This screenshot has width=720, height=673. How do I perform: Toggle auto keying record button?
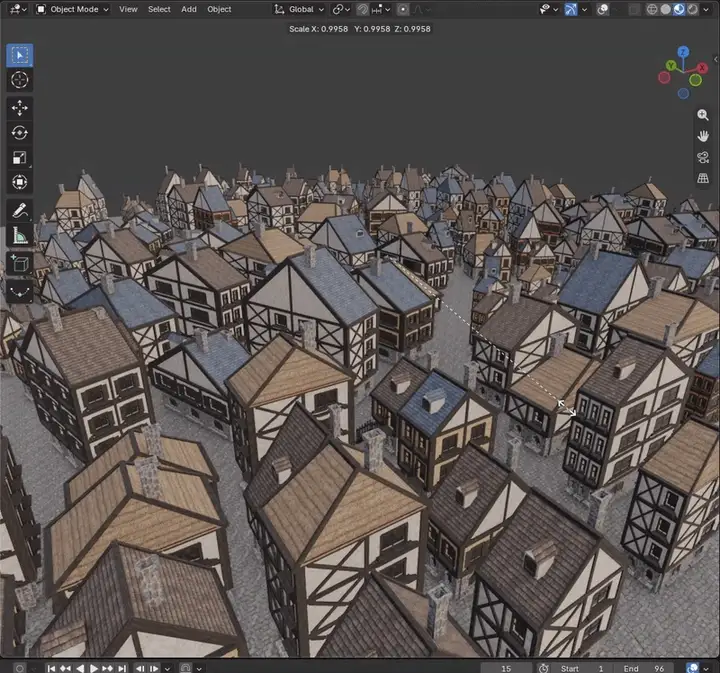click(19, 668)
